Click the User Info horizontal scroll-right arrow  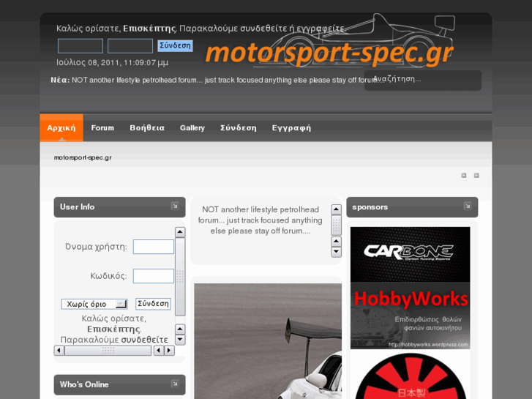(x=169, y=351)
